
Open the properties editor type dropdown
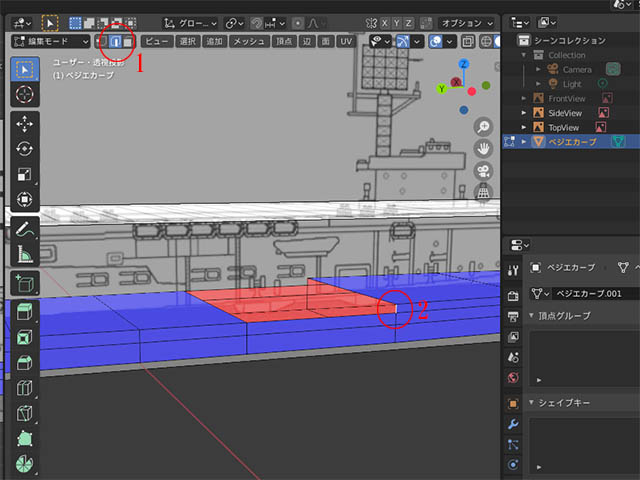[x=520, y=245]
